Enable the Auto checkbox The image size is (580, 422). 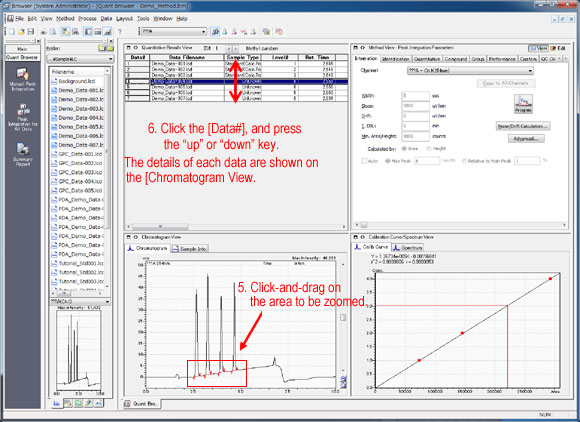click(x=364, y=161)
